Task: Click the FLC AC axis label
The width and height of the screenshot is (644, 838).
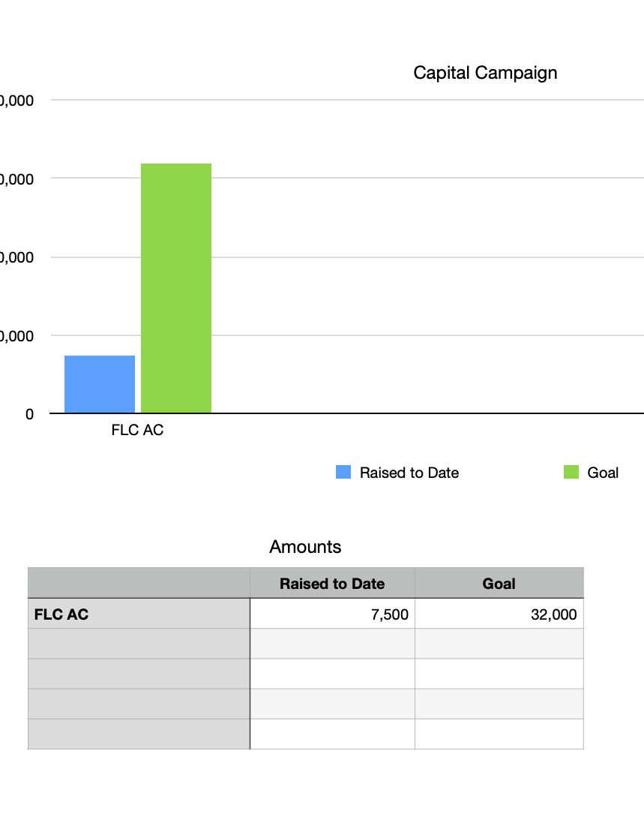Action: click(x=137, y=430)
